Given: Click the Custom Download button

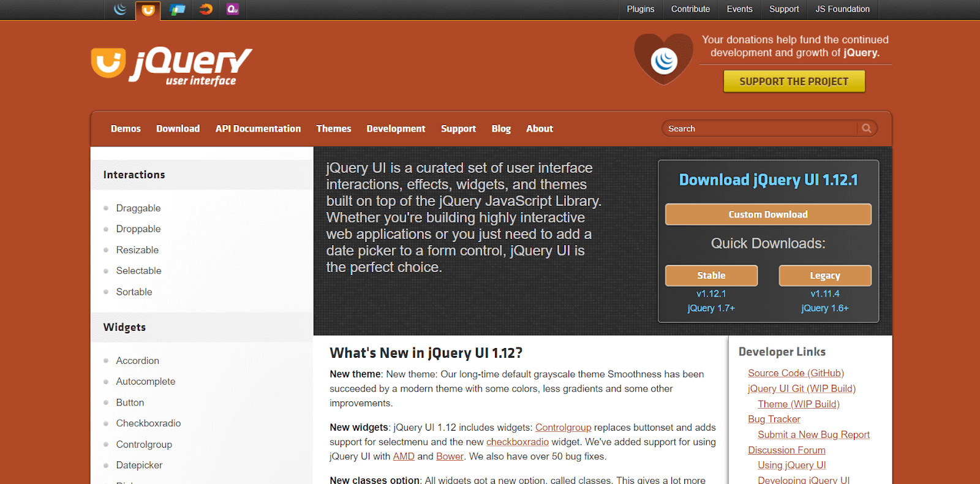Looking at the screenshot, I should [x=768, y=214].
